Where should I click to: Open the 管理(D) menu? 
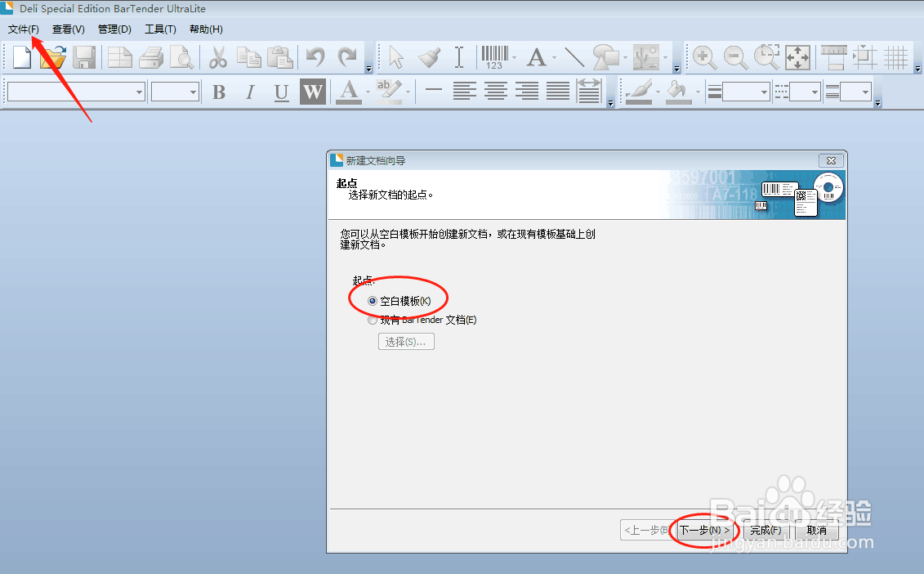114,29
